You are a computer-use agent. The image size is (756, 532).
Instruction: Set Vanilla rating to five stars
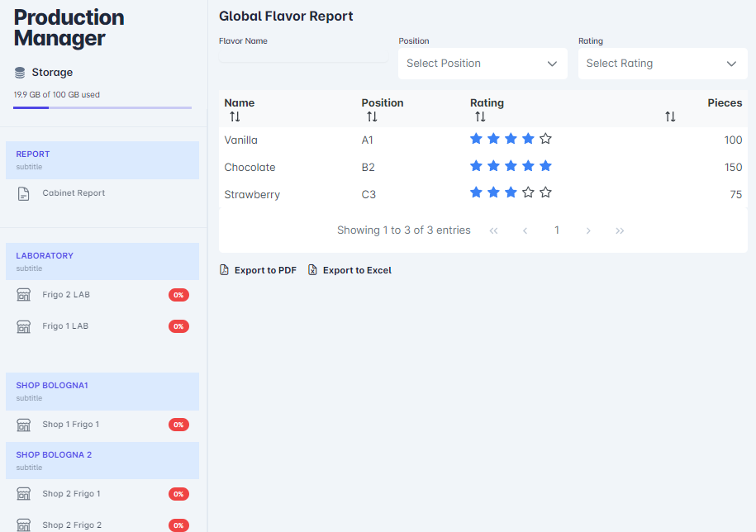[x=545, y=139]
